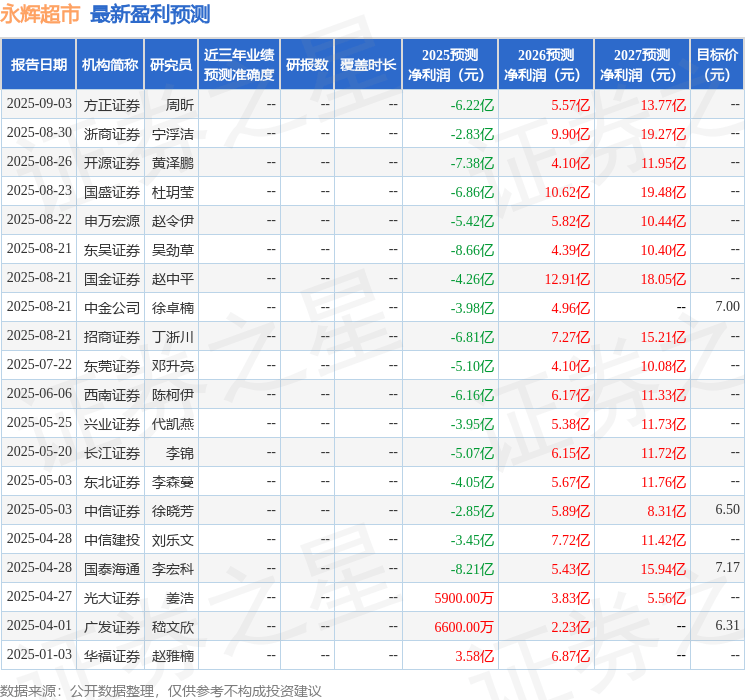The image size is (745, 700).
Task: Open the 永辉超市 title link
Action: (x=40, y=14)
